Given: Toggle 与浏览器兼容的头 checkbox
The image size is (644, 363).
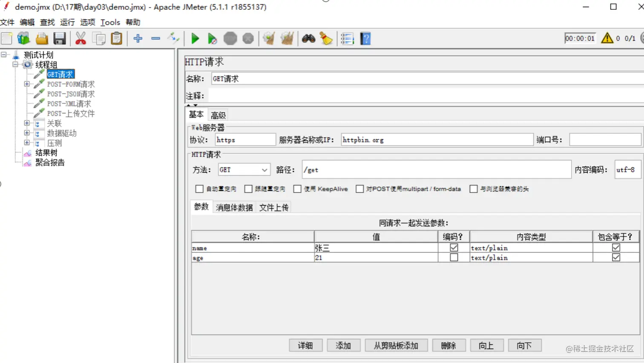Looking at the screenshot, I should pyautogui.click(x=474, y=189).
